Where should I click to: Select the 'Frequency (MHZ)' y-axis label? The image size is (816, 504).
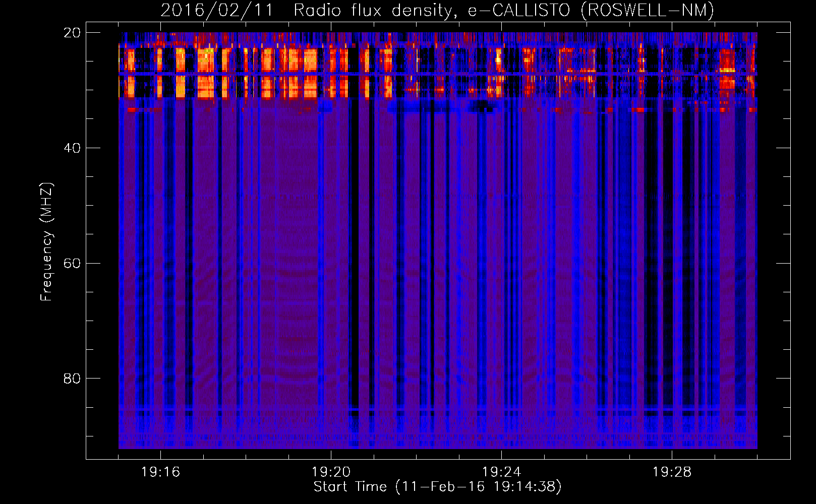click(x=46, y=242)
